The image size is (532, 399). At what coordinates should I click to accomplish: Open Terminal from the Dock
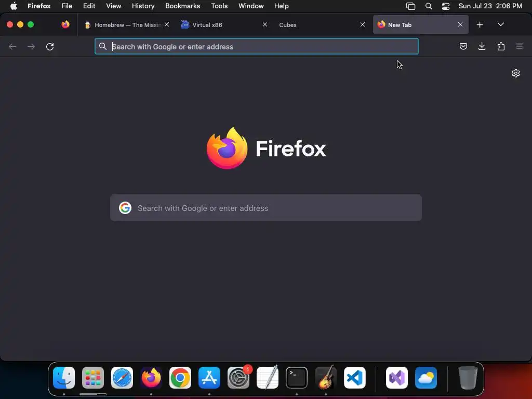tap(297, 378)
